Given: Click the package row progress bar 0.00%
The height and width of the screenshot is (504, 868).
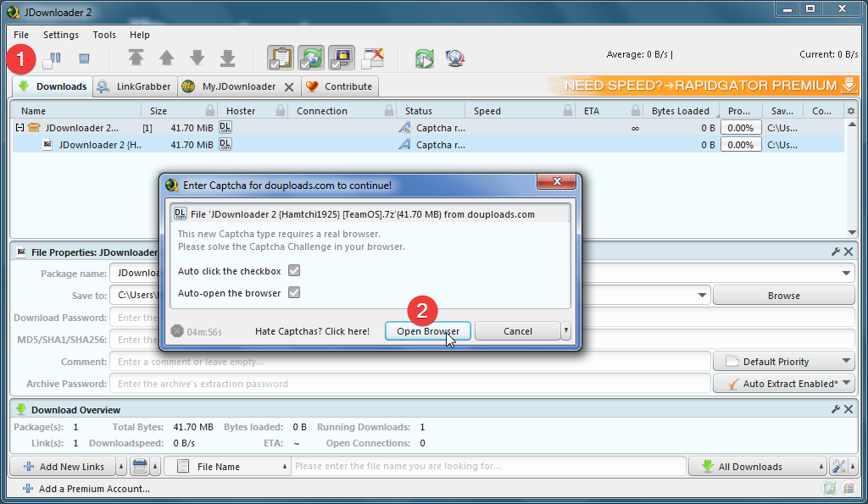Looking at the screenshot, I should click(x=741, y=128).
